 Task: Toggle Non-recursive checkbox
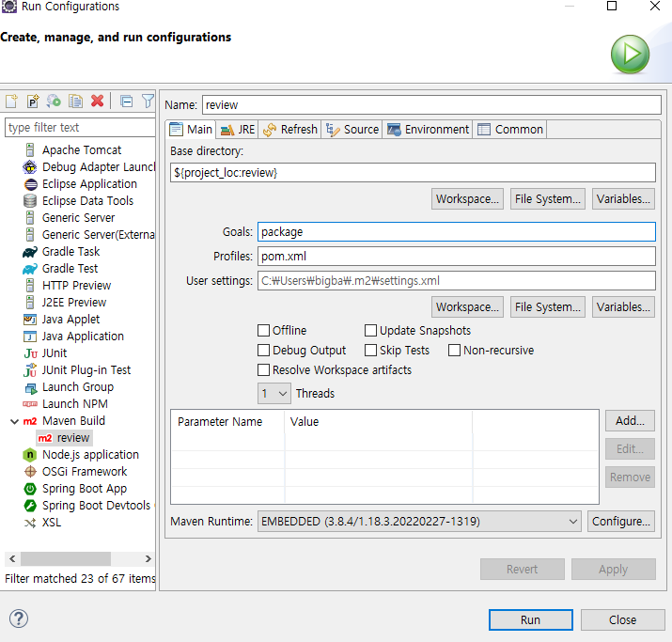(x=454, y=351)
